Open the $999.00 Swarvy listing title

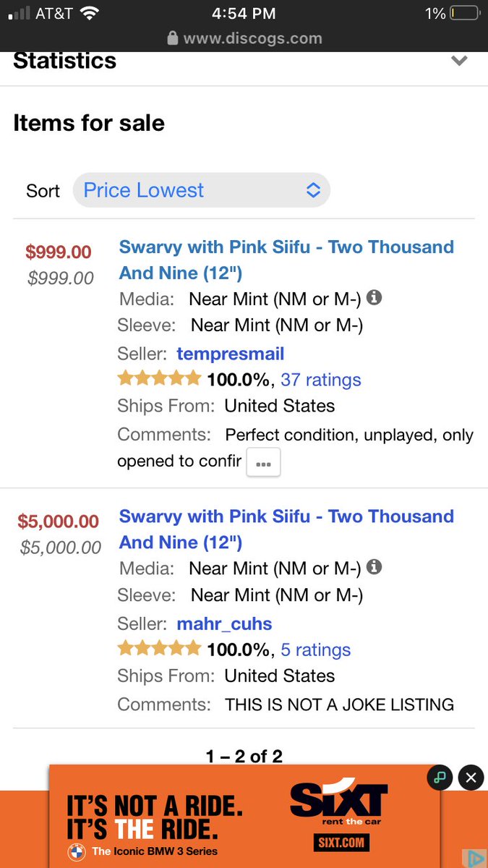point(286,260)
